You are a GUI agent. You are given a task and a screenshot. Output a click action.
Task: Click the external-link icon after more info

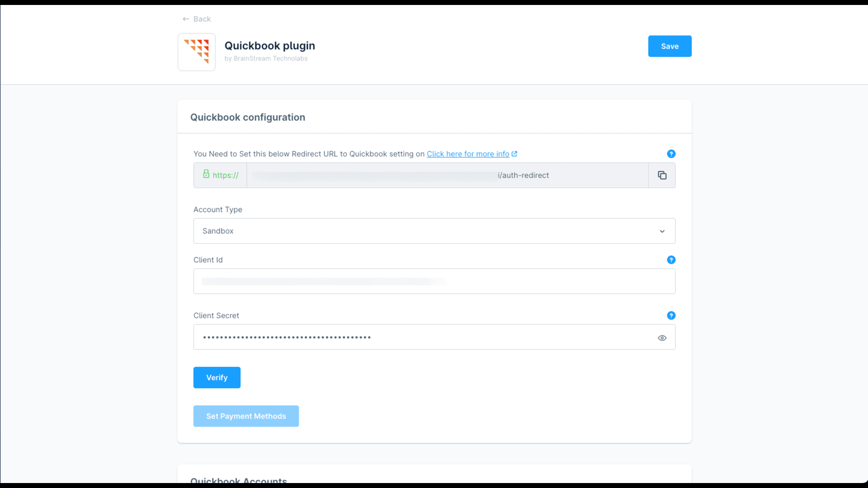(514, 154)
